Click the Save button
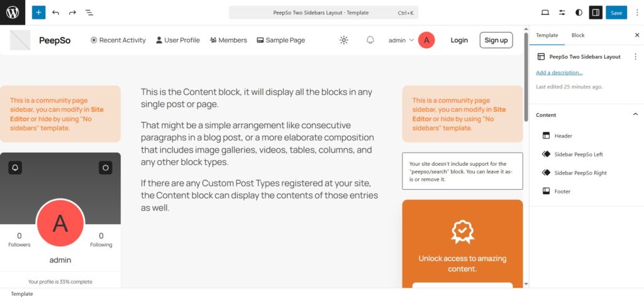The height and width of the screenshot is (297, 644). pos(616,13)
